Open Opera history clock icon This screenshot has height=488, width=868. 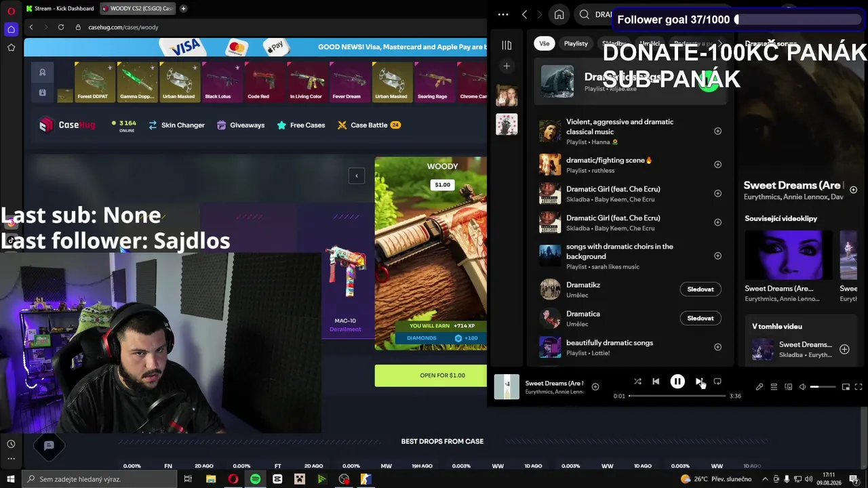click(11, 444)
